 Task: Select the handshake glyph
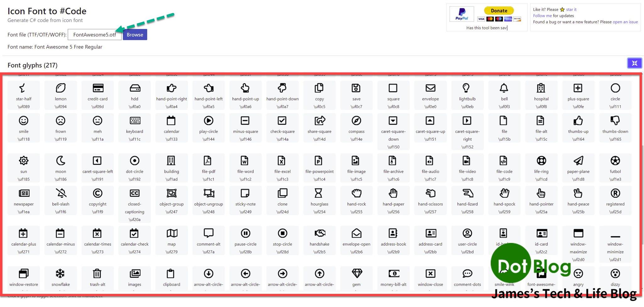tap(319, 240)
